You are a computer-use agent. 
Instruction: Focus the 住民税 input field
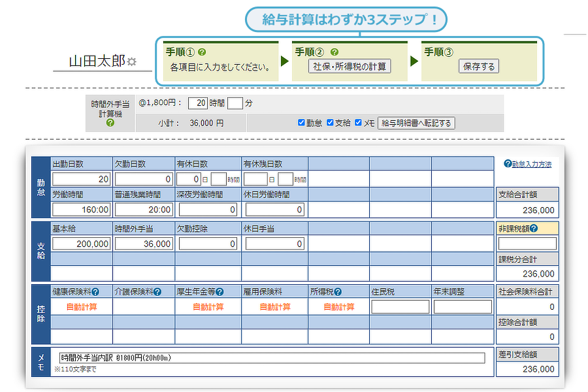point(400,307)
